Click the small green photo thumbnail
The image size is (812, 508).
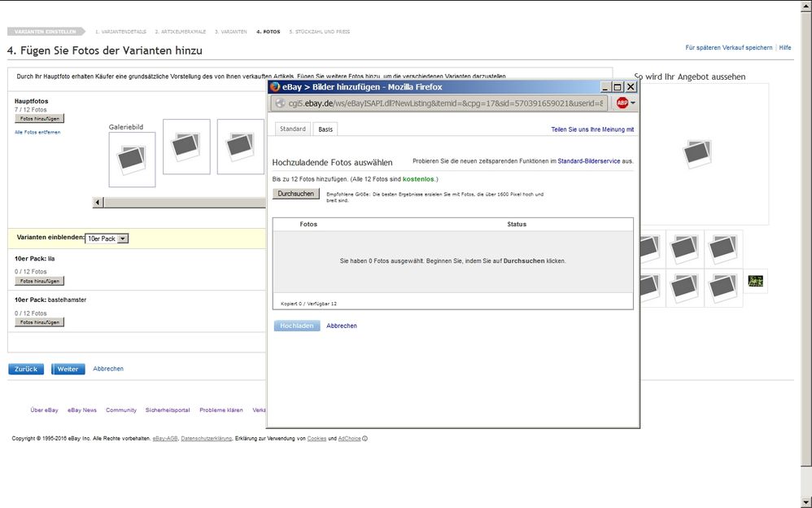[756, 281]
